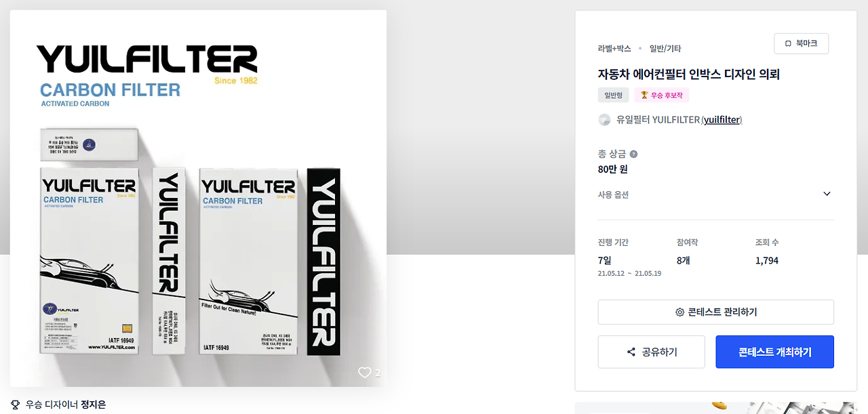This screenshot has width=868, height=414.
Task: Click the 북마크 bookmark button
Action: [x=801, y=43]
